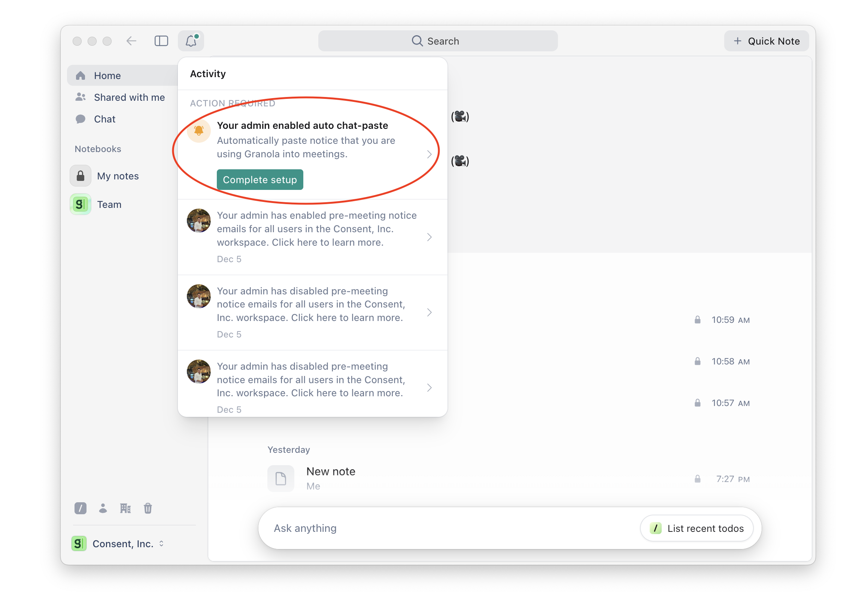
Task: Click the slash commands icon in sidebar footer
Action: (x=81, y=509)
